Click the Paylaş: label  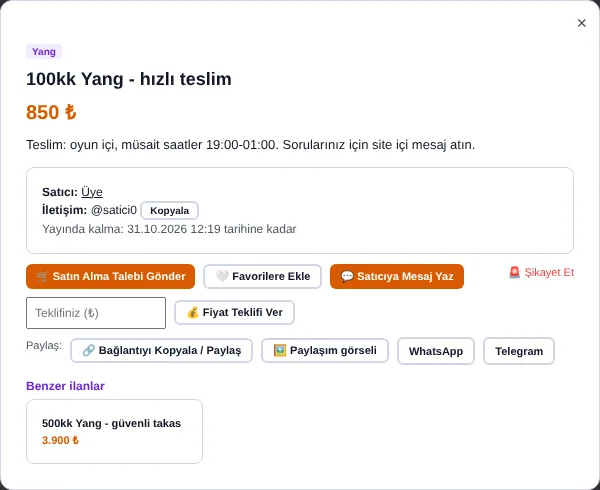(x=44, y=345)
